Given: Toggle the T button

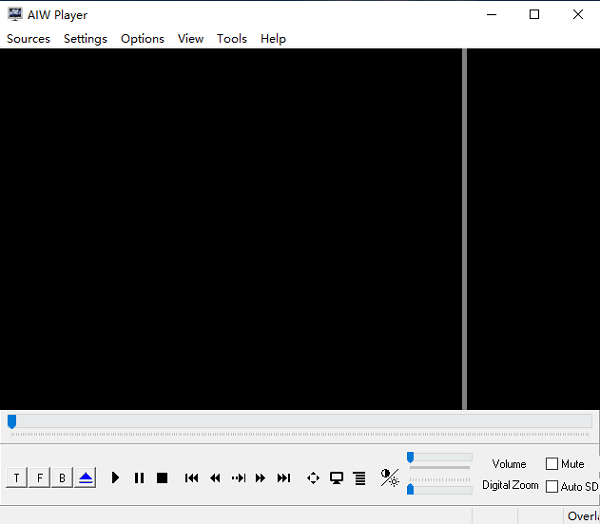Looking at the screenshot, I should 17,478.
